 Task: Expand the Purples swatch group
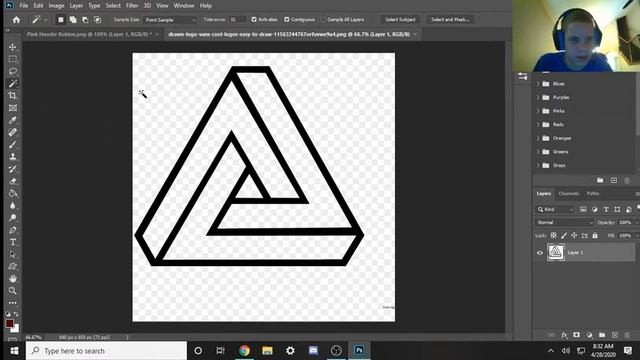538,98
